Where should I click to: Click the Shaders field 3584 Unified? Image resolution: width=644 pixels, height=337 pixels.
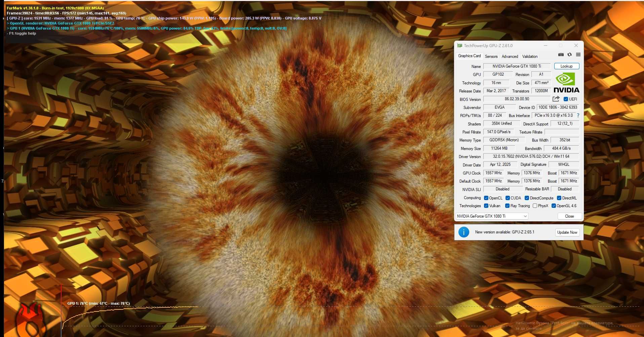(501, 123)
